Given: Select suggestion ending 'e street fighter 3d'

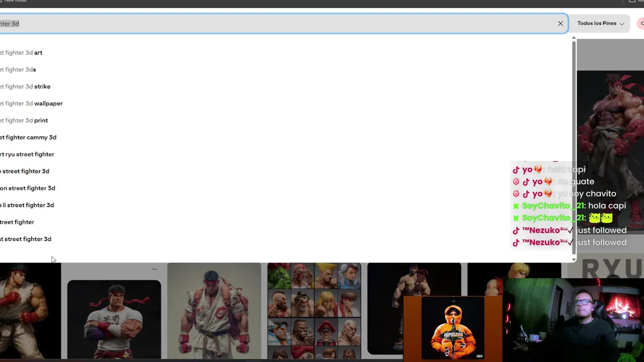Looking at the screenshot, I should pos(25,171).
